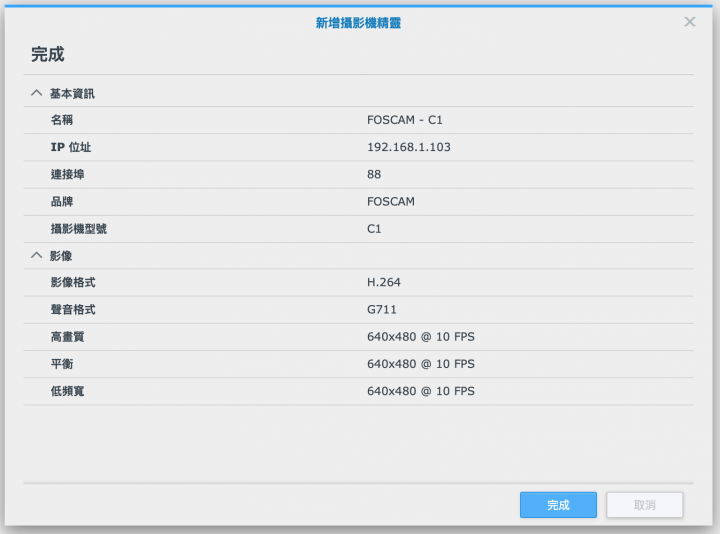Select the 192.168.1.103 IP address value
Screen dimensions: 720x534
(x=409, y=147)
